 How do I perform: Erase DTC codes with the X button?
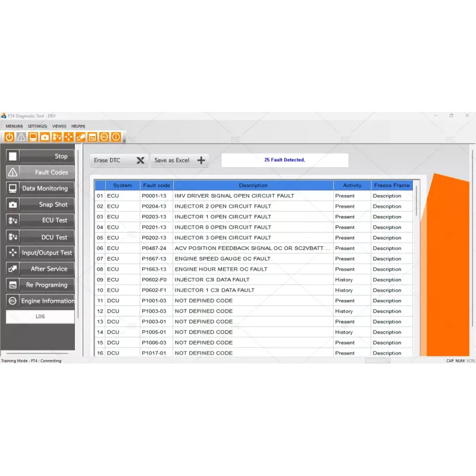coord(140,160)
